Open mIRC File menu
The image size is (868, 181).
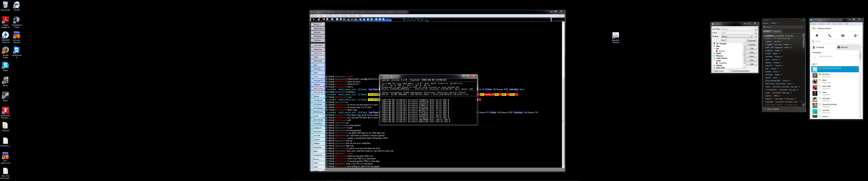pyautogui.click(x=316, y=16)
